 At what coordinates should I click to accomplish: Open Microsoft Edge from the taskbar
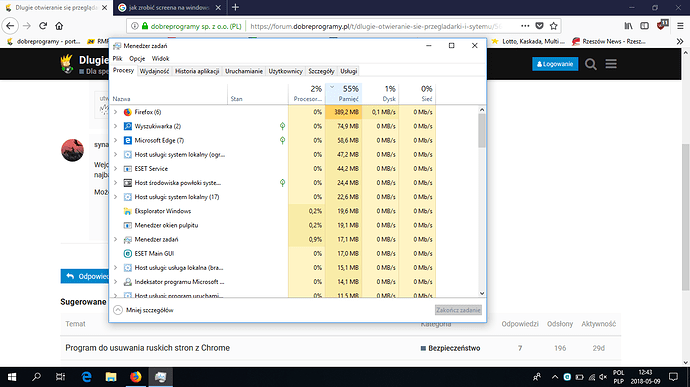pos(87,377)
